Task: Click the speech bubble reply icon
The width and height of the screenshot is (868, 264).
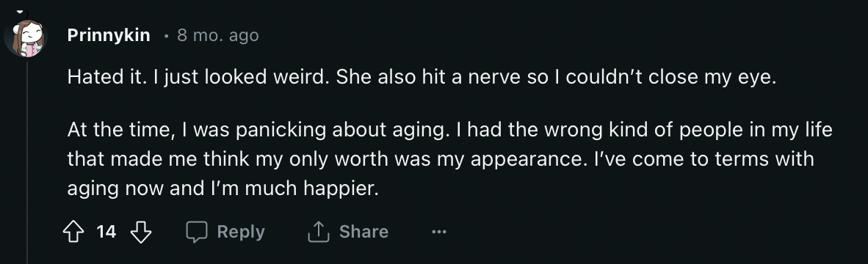Action: 197,232
